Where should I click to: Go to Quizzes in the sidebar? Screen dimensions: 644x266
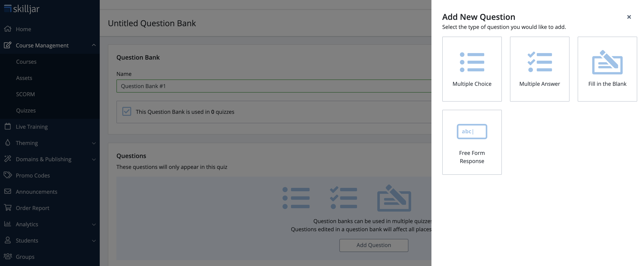tap(26, 110)
